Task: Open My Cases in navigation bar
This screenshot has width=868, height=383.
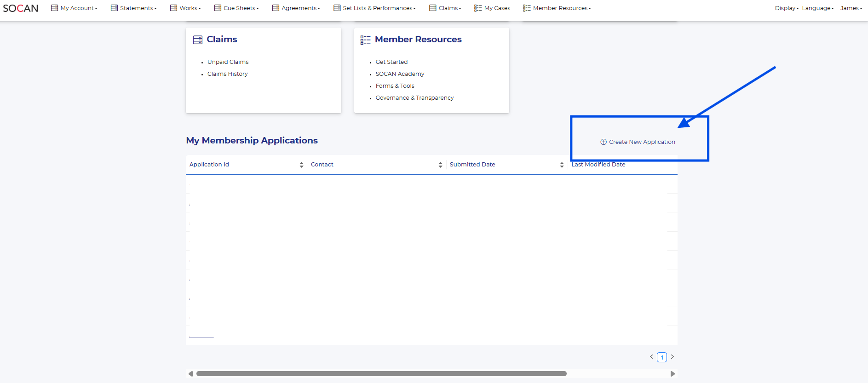Action: tap(492, 8)
